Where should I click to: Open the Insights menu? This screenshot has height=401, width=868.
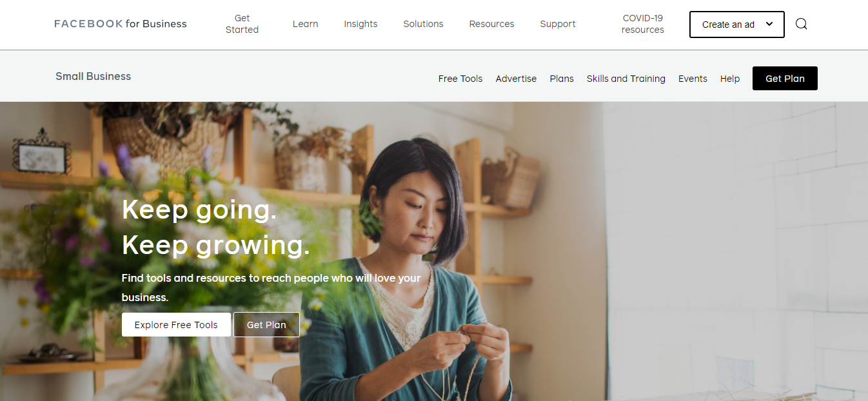(x=360, y=24)
